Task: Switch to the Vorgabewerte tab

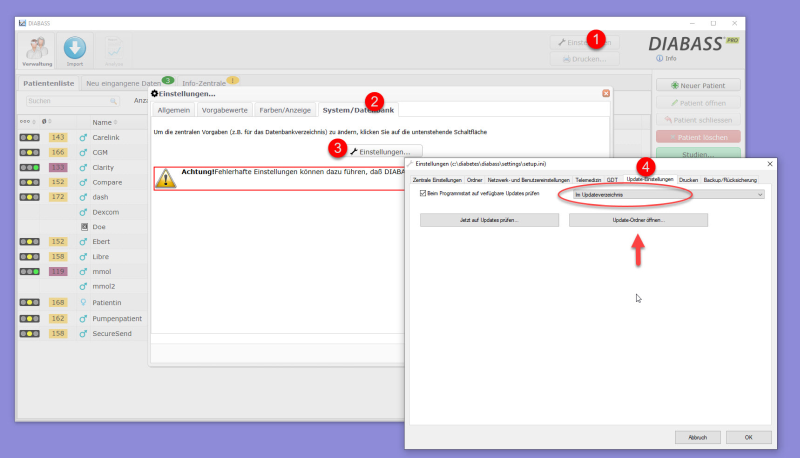Action: (x=223, y=109)
